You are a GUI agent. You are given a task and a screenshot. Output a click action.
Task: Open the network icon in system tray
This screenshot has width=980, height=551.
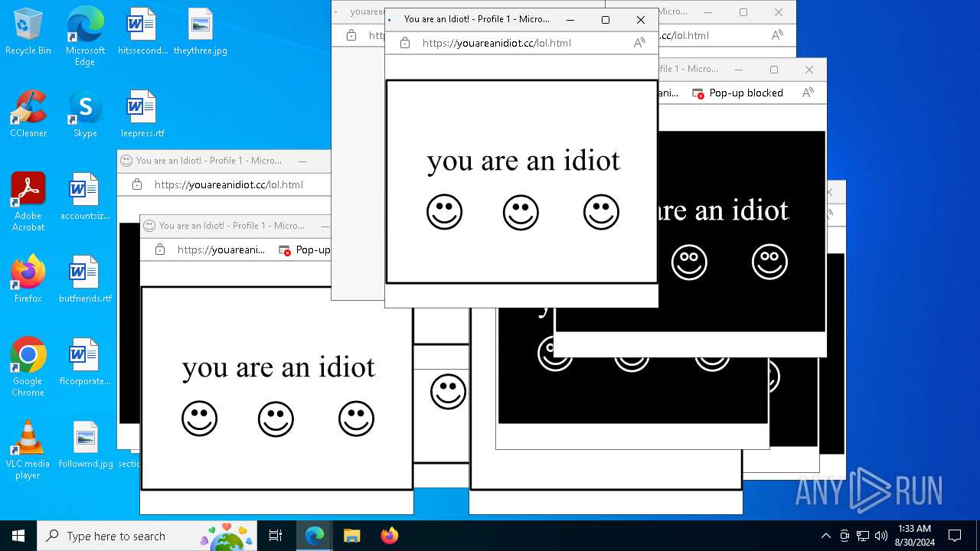(x=863, y=536)
